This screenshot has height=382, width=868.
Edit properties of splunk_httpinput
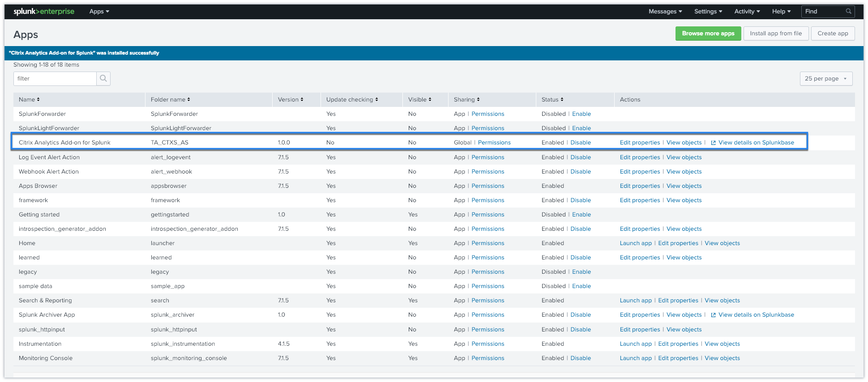(640, 330)
